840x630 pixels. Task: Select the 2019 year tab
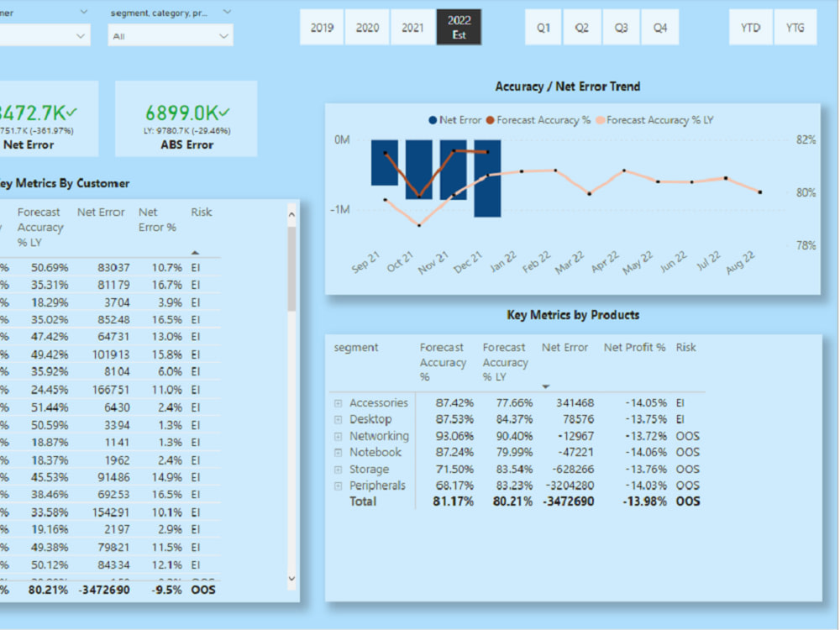pyautogui.click(x=322, y=26)
